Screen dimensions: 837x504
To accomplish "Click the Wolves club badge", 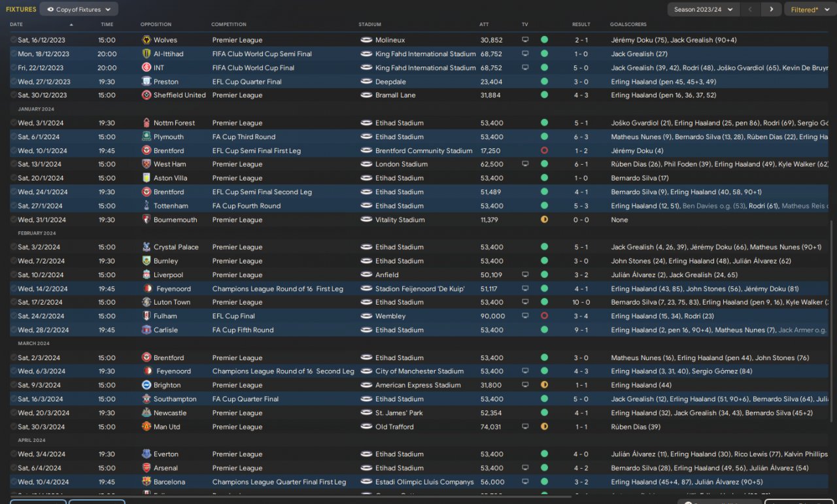I will [x=146, y=40].
